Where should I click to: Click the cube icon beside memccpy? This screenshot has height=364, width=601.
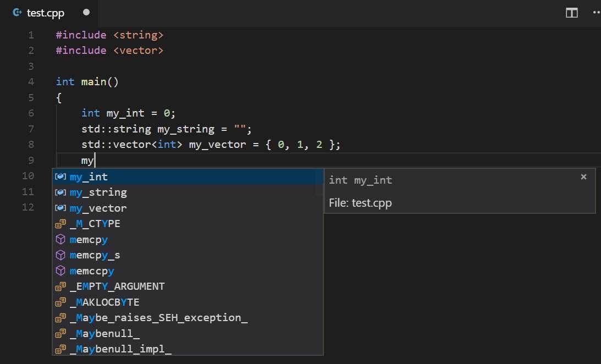coord(60,271)
